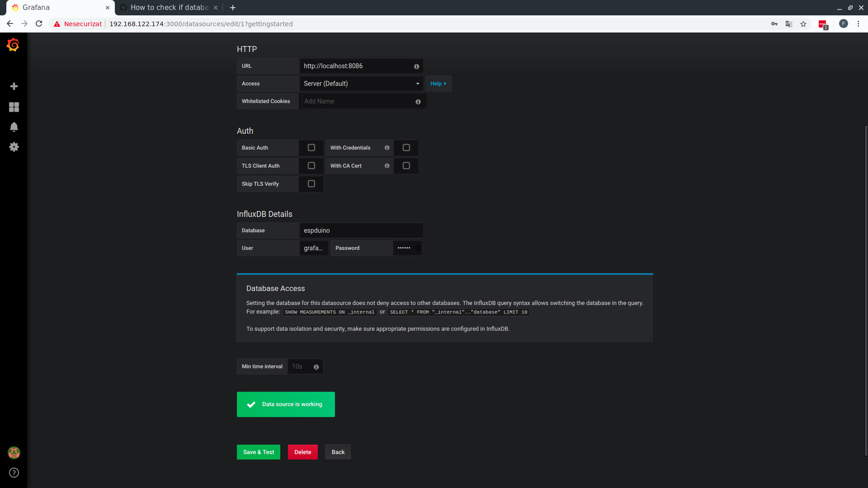Open a new browser tab

coord(233,8)
